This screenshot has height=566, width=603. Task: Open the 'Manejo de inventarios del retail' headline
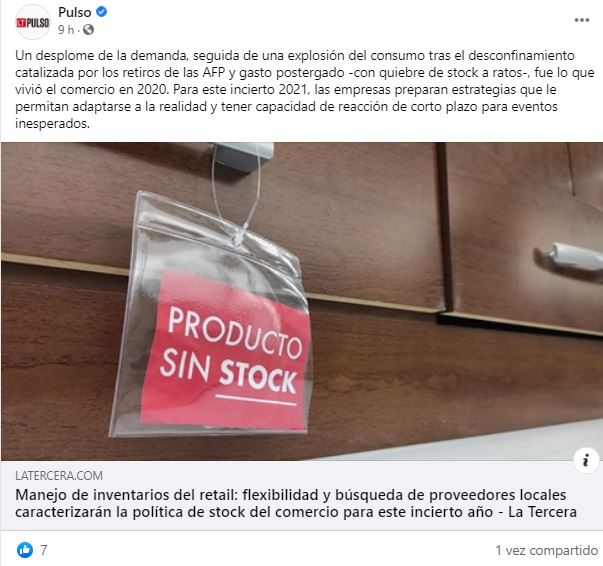296,503
